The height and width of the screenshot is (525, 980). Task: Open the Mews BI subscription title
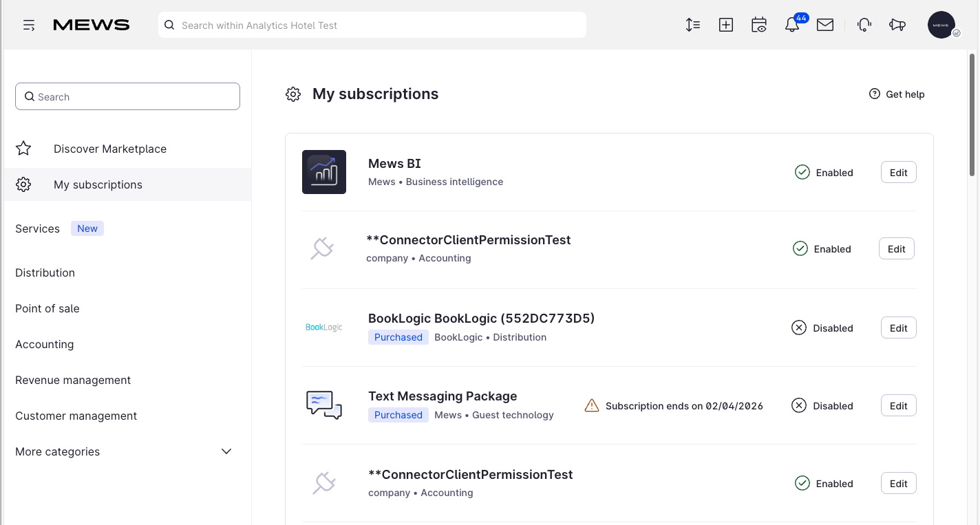coord(394,163)
